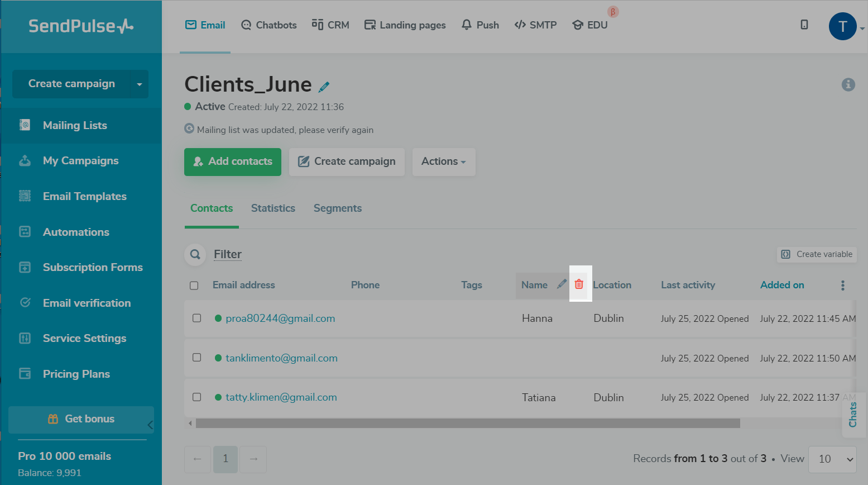The width and height of the screenshot is (868, 485).
Task: Open the info icon at top right
Action: [x=848, y=84]
